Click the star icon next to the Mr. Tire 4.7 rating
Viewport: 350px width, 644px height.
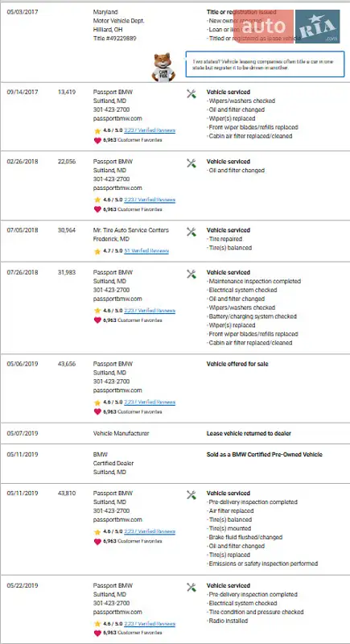click(97, 251)
